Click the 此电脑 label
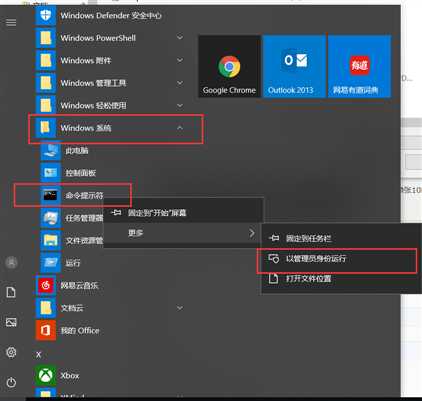Image resolution: width=422 pixels, height=401 pixels. [x=77, y=151]
